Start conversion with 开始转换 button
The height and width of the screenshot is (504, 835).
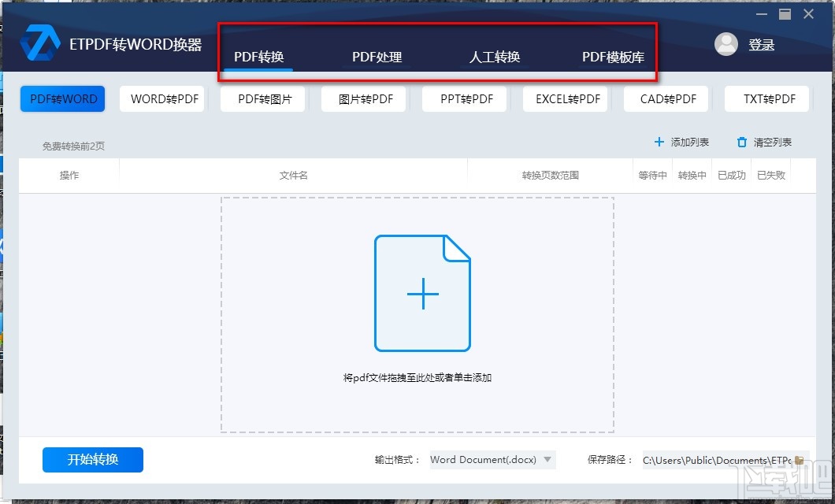pyautogui.click(x=93, y=459)
